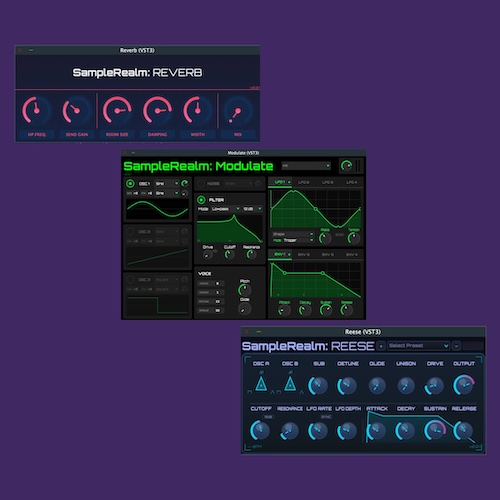Toggle the SYNC button under LFO RATE
The width and height of the screenshot is (500, 500).
coord(326,417)
